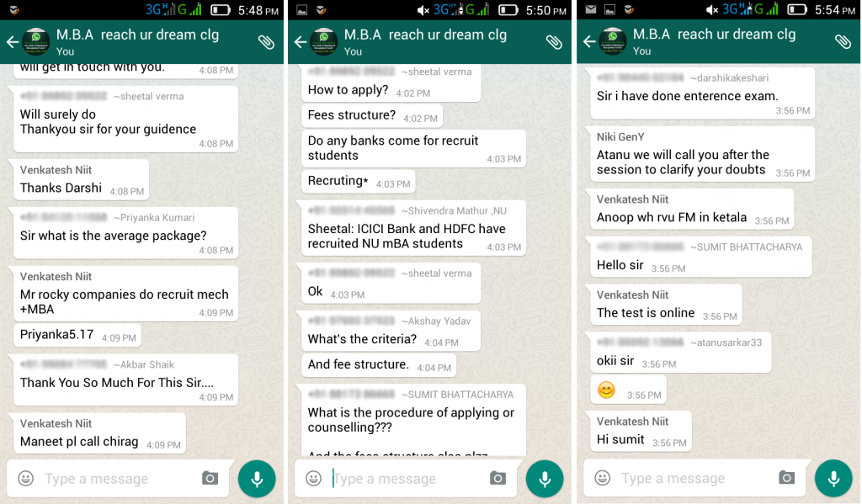Select the 'okii sir' message
The height and width of the screenshot is (504, 862).
tap(681, 353)
